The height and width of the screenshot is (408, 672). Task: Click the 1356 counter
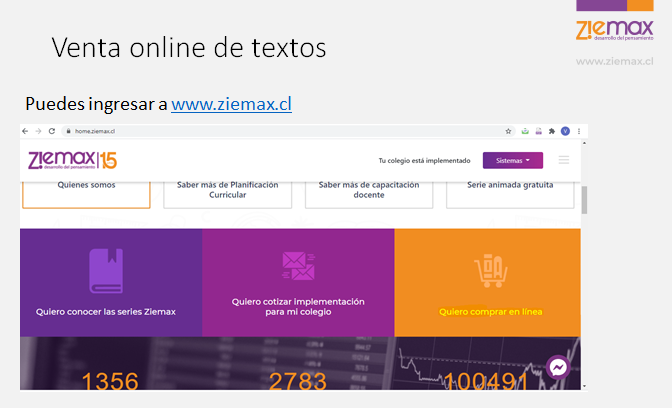[x=110, y=381]
